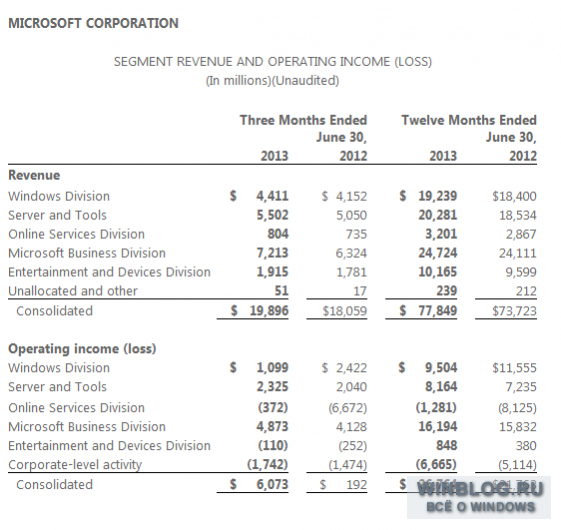Click consolidated revenue $ 77,849
This screenshot has height=530, width=561.
[428, 310]
